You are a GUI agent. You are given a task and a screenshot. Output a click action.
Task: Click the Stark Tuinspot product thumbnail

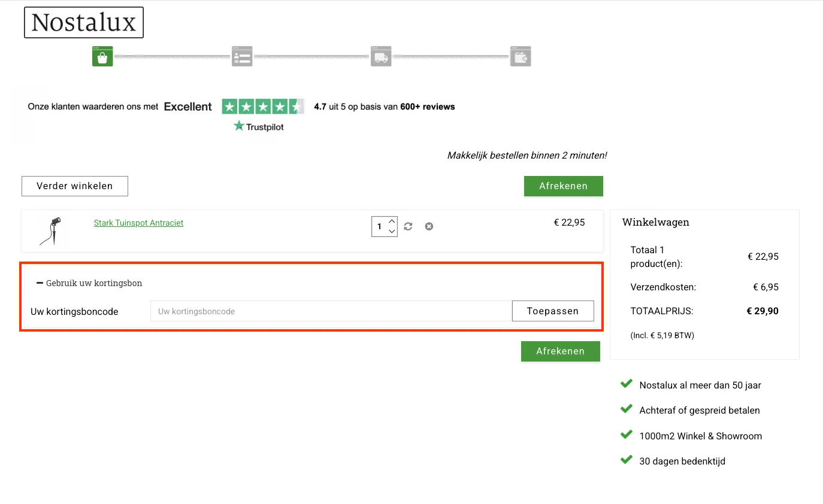point(51,230)
